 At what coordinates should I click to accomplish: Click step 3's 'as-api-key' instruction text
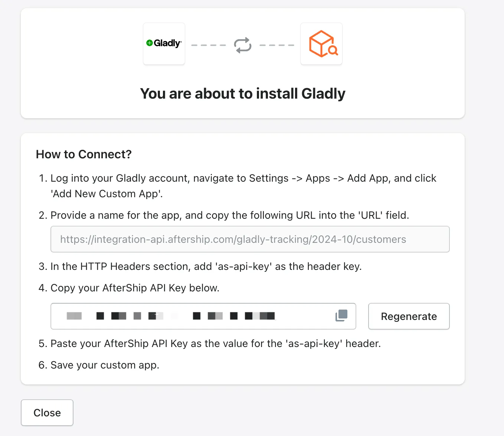[206, 266]
